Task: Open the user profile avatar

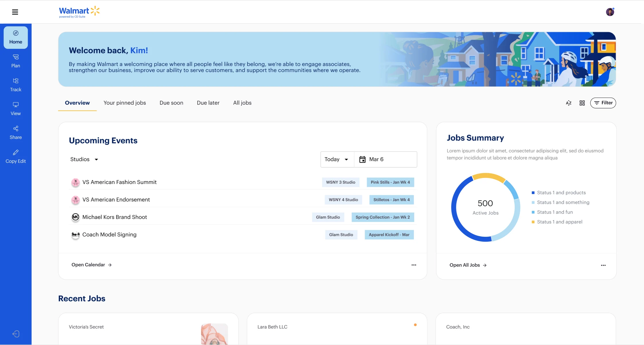Action: click(x=610, y=12)
